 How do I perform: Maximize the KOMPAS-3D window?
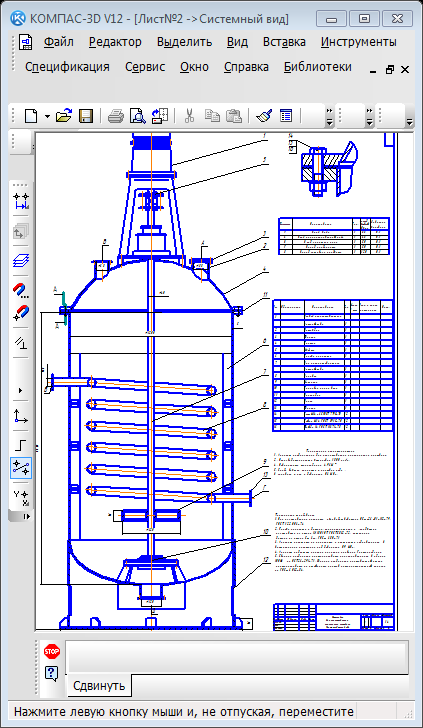tap(364, 19)
